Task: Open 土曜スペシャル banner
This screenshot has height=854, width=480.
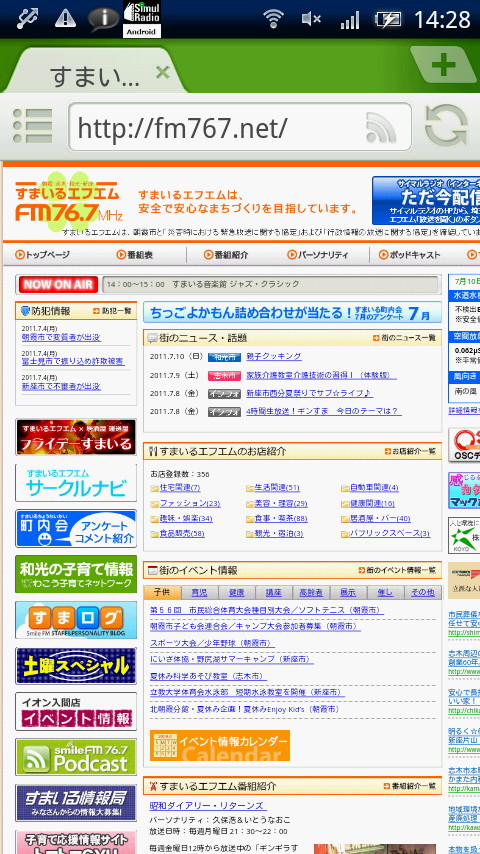Action: (76, 666)
